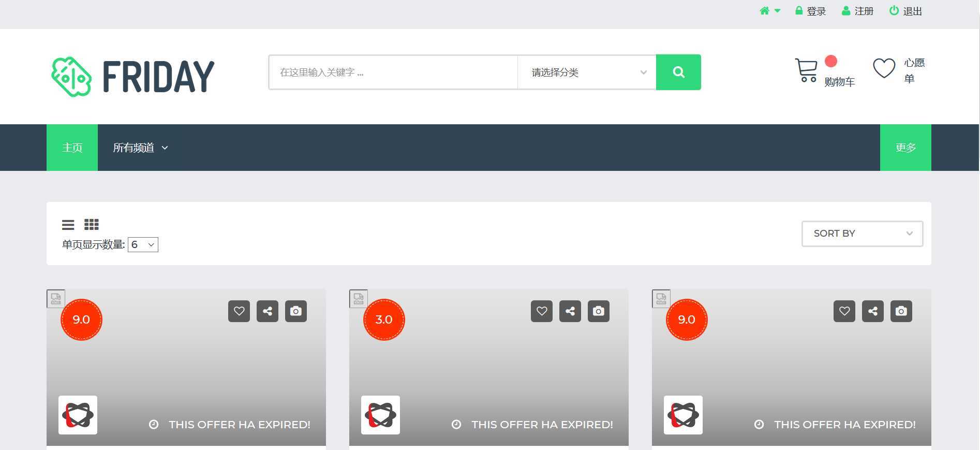Click the red cart count badge
This screenshot has width=980, height=450.
tap(831, 61)
